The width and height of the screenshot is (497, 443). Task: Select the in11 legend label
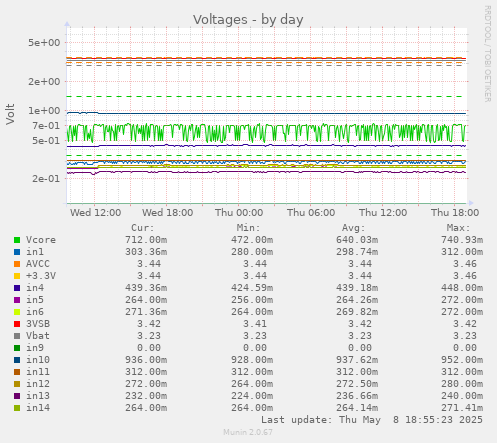[x=38, y=372]
